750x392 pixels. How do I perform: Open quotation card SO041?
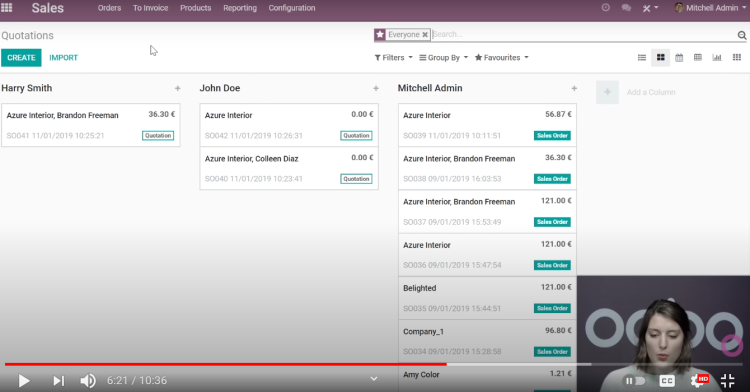91,125
